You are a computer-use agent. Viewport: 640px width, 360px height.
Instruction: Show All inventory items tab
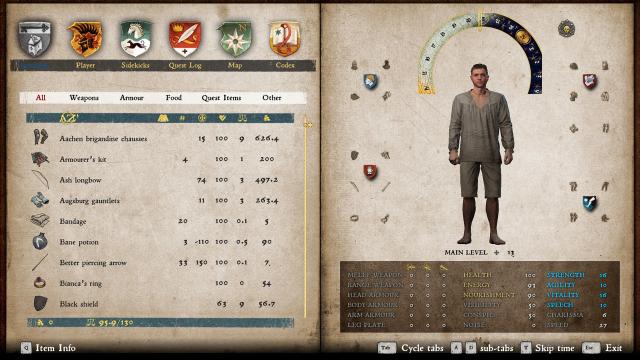click(x=40, y=98)
